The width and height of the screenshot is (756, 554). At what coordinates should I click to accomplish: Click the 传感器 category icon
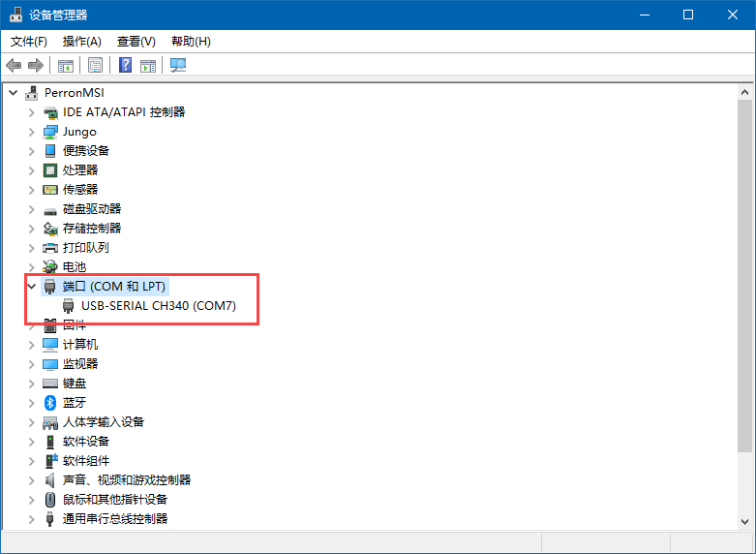coord(50,190)
